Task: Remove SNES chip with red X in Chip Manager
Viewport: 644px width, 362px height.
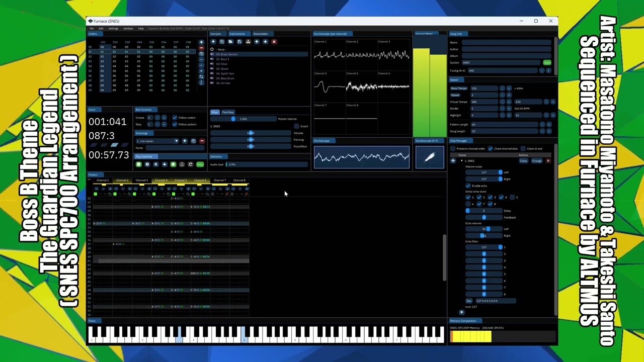Action: (548, 161)
